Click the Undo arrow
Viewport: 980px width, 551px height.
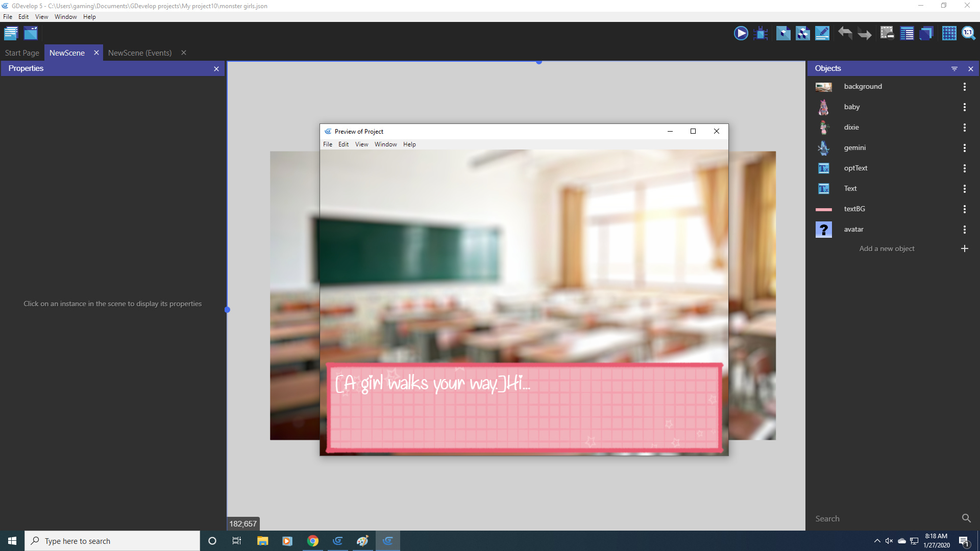(x=845, y=34)
